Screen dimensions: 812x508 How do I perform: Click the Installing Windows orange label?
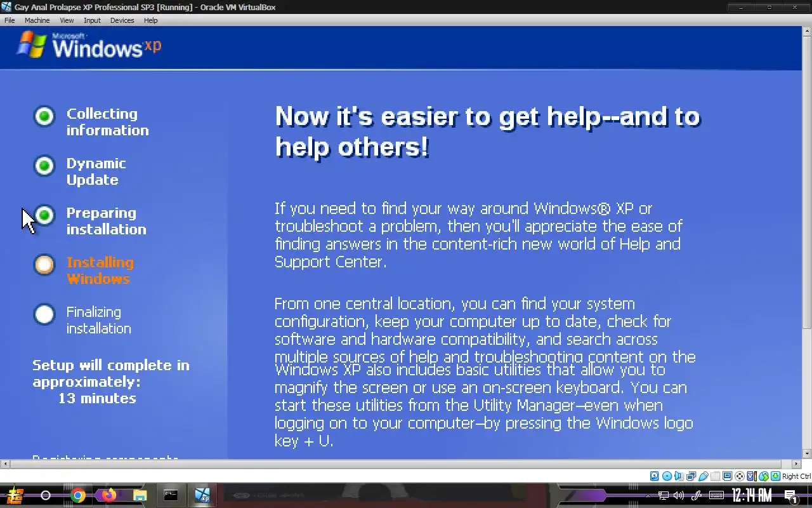pyautogui.click(x=100, y=271)
